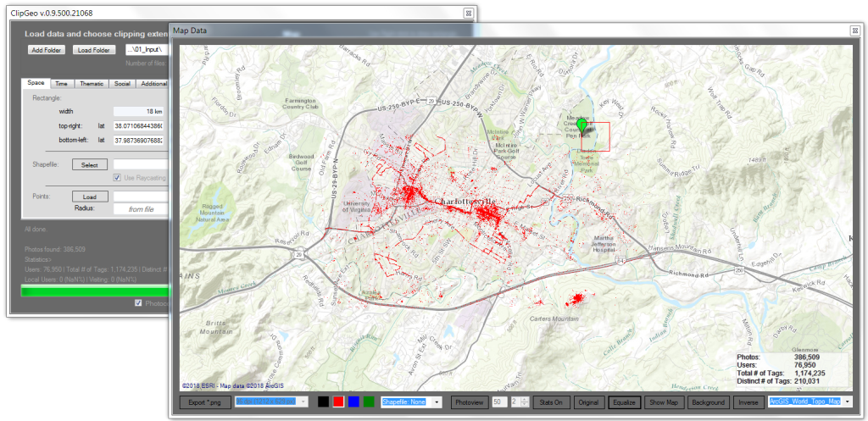Switch to the Time tab
Viewport: 868px width, 421px height.
(x=62, y=83)
